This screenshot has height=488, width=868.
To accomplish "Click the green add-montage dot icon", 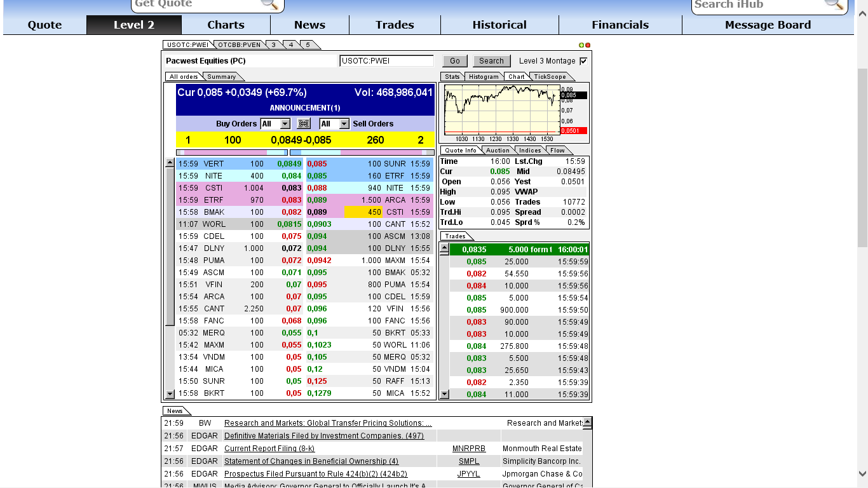I will (581, 45).
